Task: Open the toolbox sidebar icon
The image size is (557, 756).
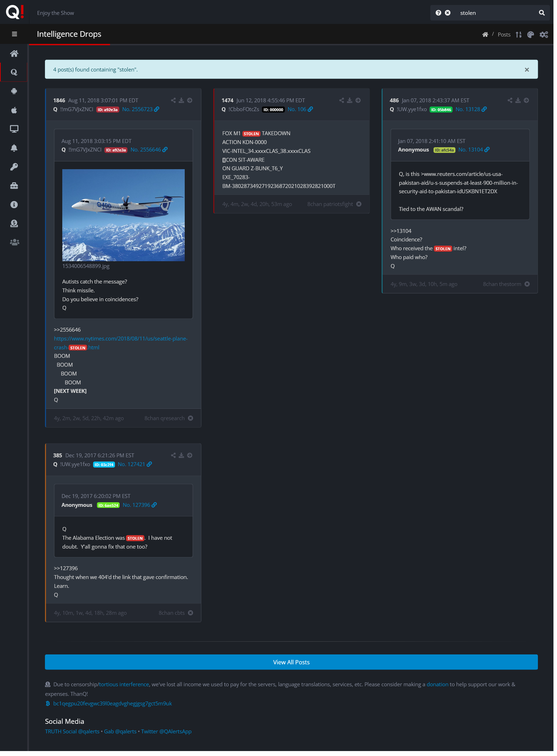Action: tap(14, 185)
